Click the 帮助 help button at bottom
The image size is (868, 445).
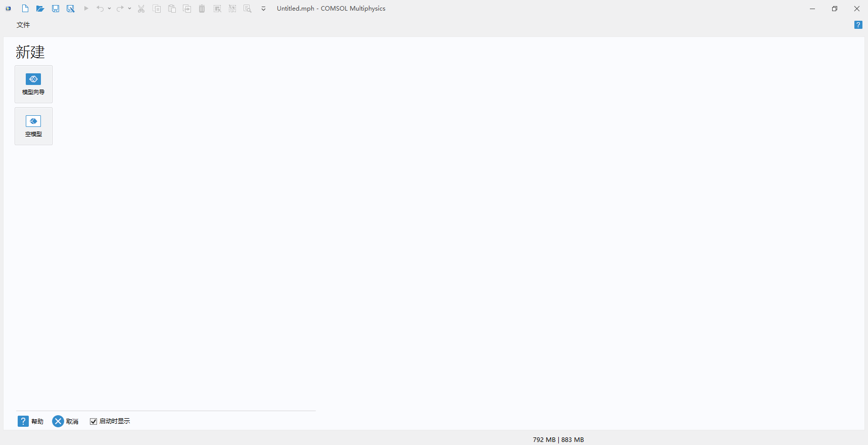pyautogui.click(x=30, y=421)
